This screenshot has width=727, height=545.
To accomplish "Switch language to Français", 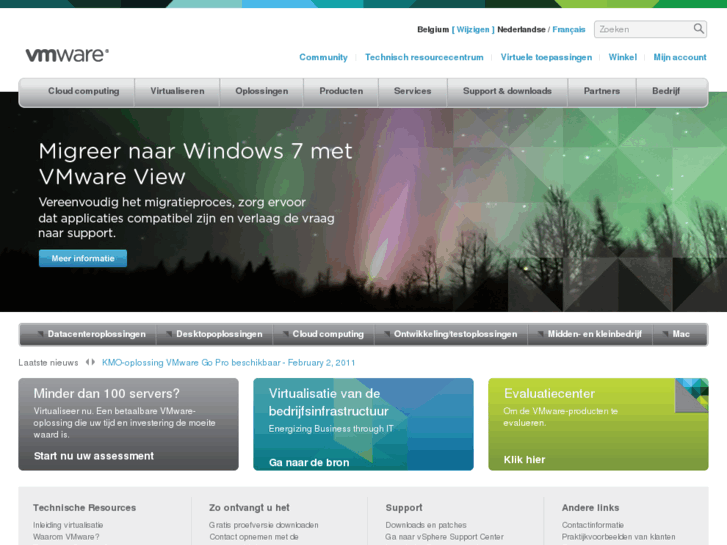I will click(x=568, y=29).
